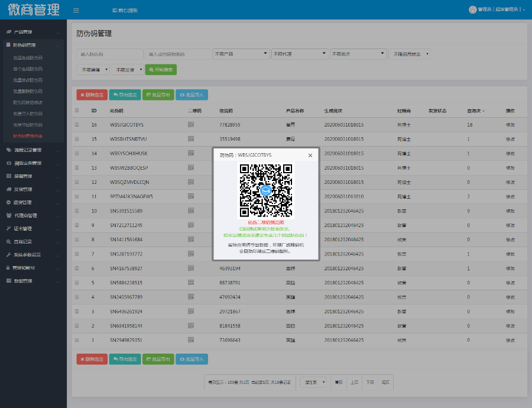This screenshot has height=408, width=532.
Task: Open QR code for SN2949829351 row
Action: click(x=191, y=340)
